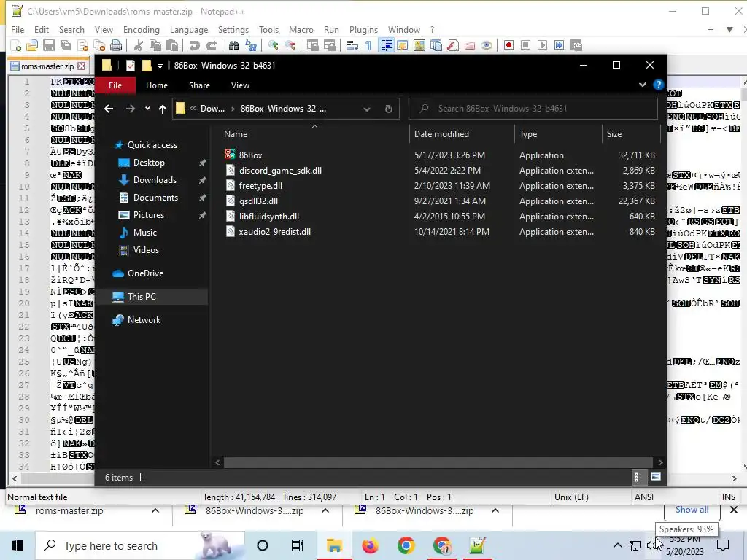Image resolution: width=747 pixels, height=560 pixels.
Task: Open Firefox from the taskbar
Action: pyautogui.click(x=370, y=545)
